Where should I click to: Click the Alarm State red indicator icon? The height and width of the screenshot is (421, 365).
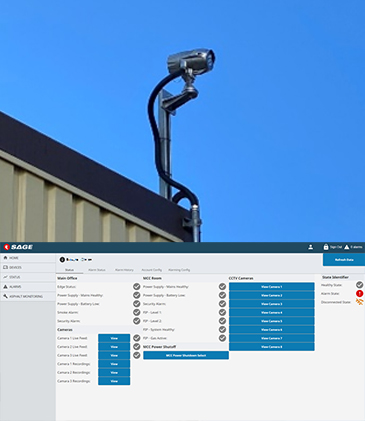click(x=359, y=293)
